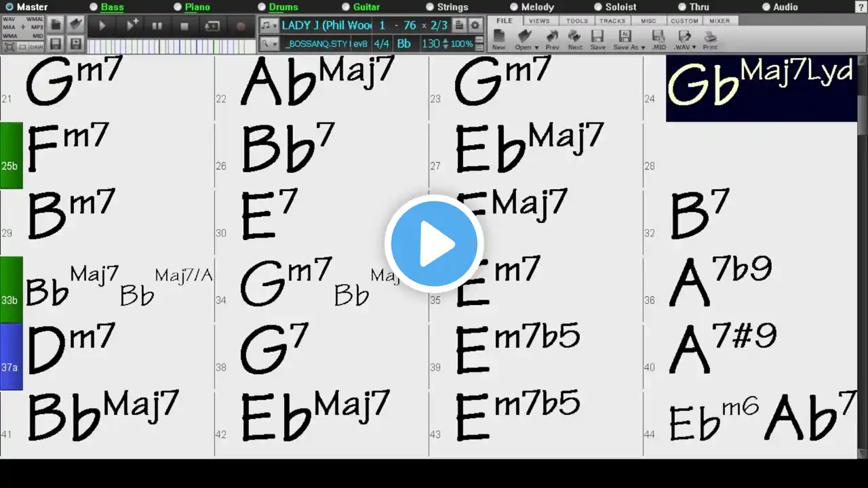The image size is (868, 488).
Task: Expand the Save As dropdown
Action: (643, 47)
